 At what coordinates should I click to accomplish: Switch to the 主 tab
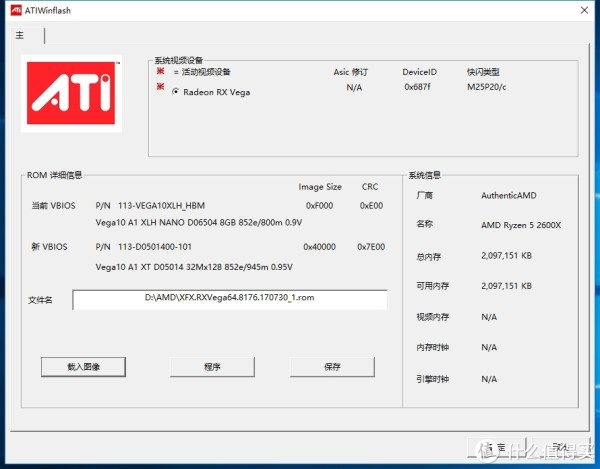(x=20, y=36)
